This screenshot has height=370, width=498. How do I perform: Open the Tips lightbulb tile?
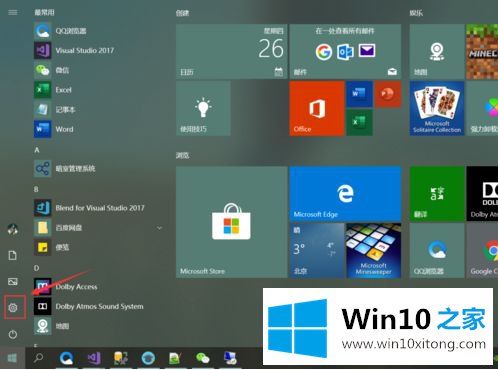tap(203, 108)
